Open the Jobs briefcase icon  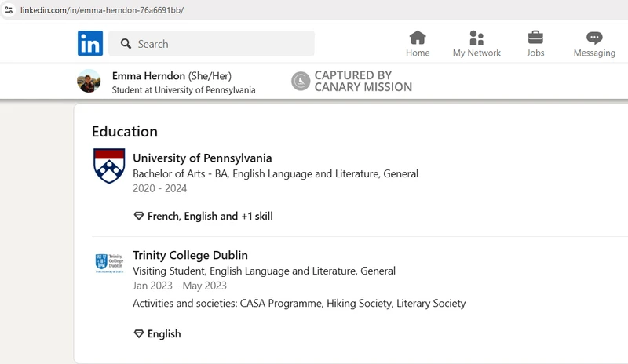tap(535, 38)
